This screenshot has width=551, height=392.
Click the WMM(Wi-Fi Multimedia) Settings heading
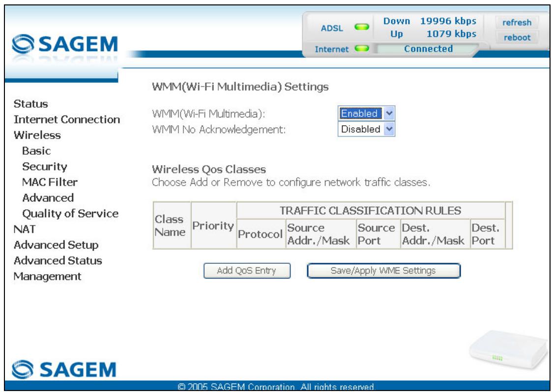(240, 87)
